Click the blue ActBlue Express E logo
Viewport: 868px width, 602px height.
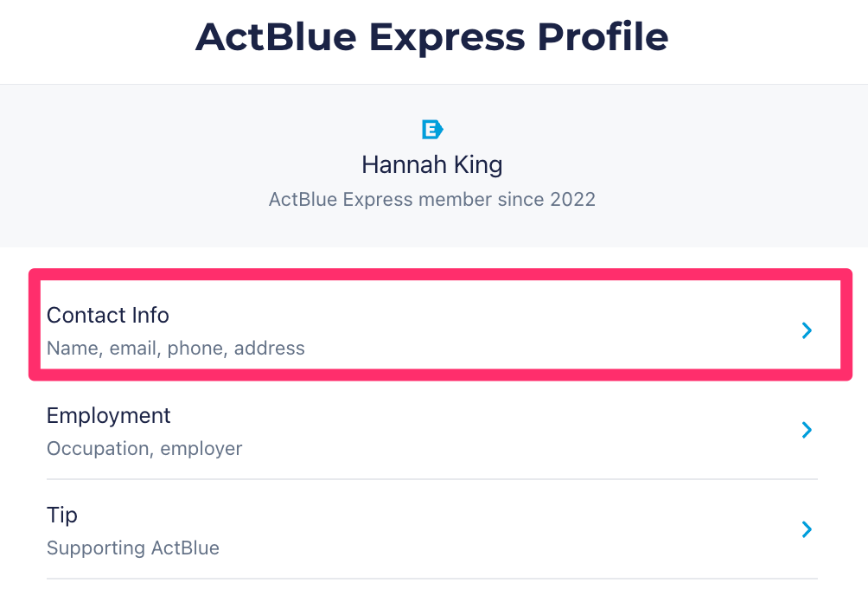click(432, 130)
